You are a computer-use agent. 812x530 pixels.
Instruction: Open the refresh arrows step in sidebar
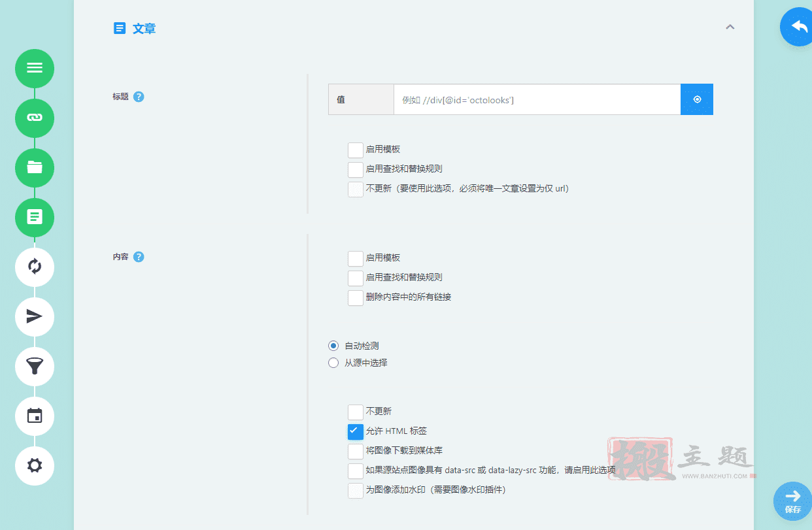point(35,267)
